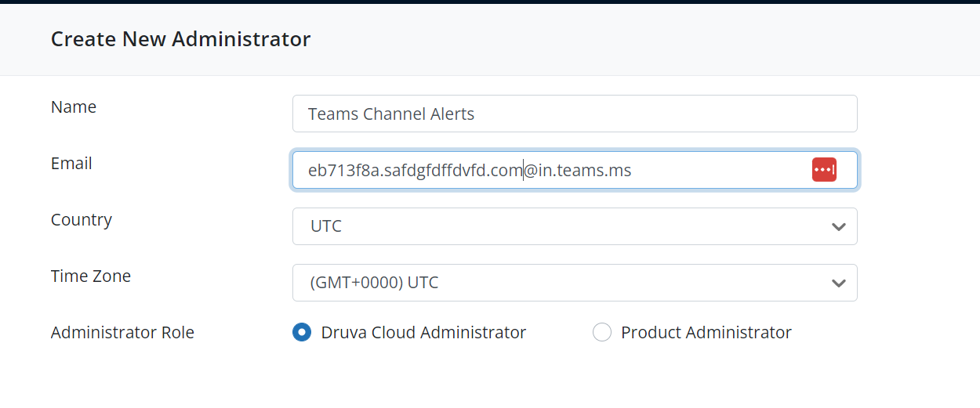Viewport: 980px width, 408px height.
Task: Click the Druva Cloud Administrator role label text
Action: 423,333
